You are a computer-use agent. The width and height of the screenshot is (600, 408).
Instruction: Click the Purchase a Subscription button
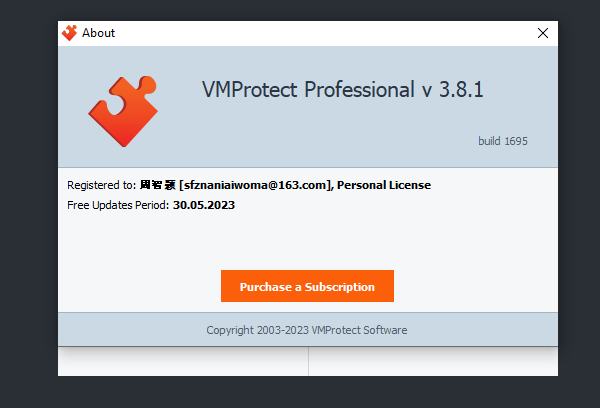coord(307,286)
